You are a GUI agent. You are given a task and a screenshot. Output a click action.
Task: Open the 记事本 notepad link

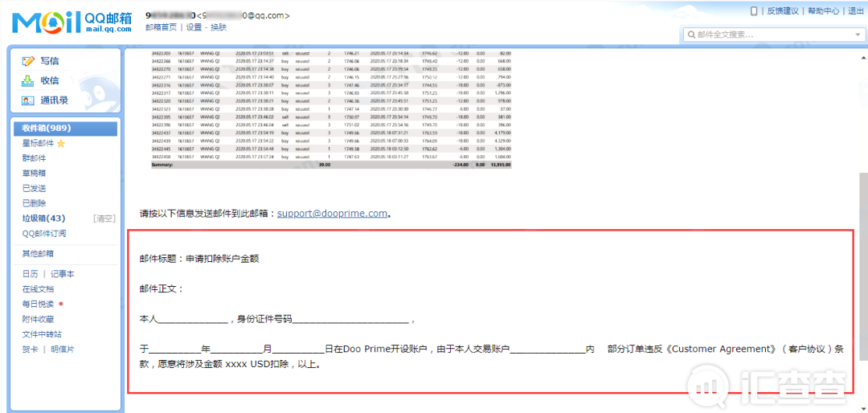tap(63, 273)
